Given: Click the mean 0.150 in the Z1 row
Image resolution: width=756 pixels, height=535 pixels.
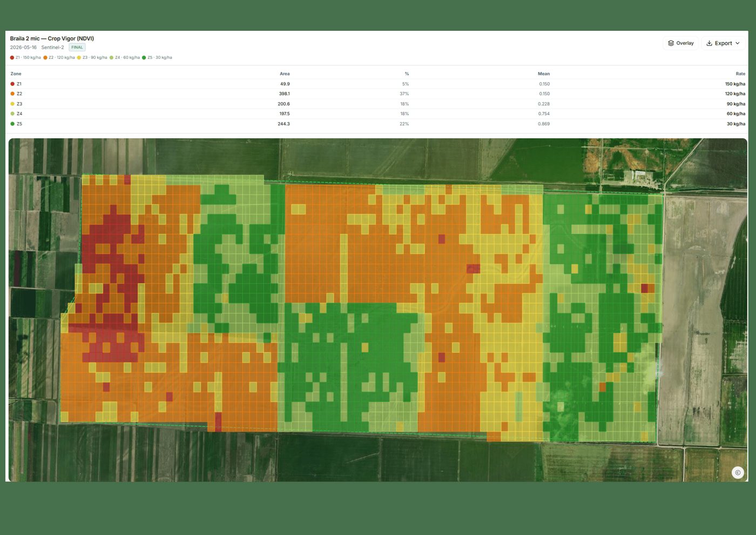Looking at the screenshot, I should click(x=544, y=84).
